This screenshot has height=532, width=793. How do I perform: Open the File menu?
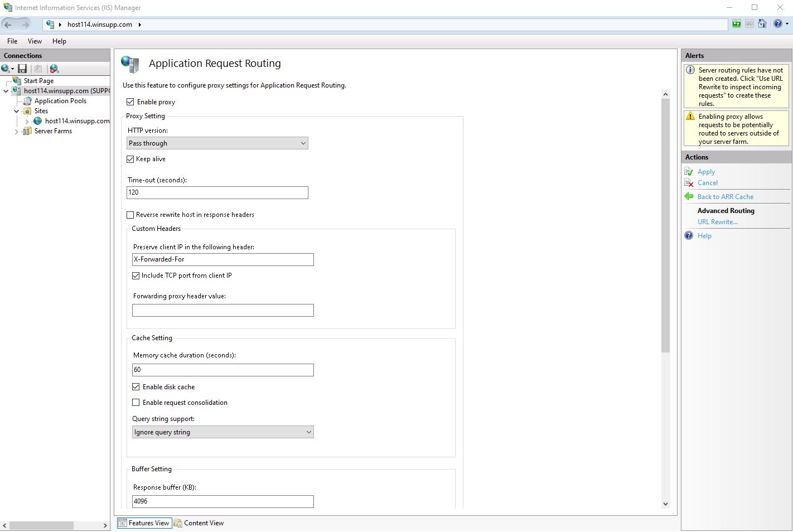[12, 41]
